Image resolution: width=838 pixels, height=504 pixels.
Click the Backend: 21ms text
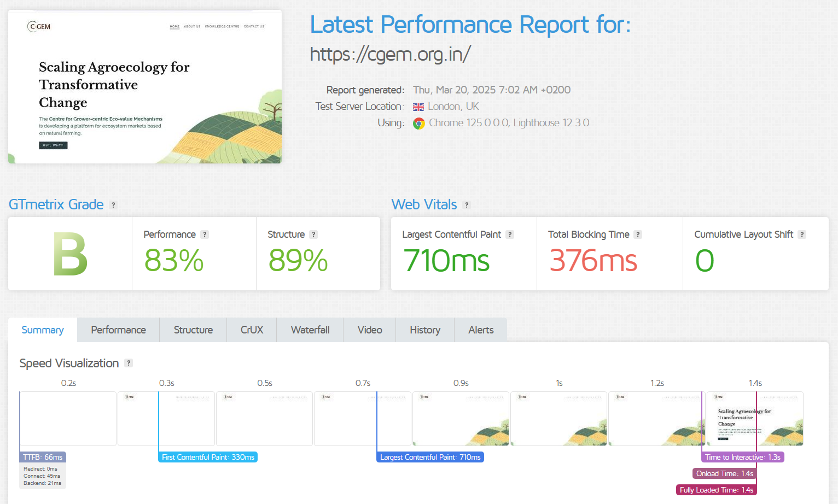[x=42, y=483]
